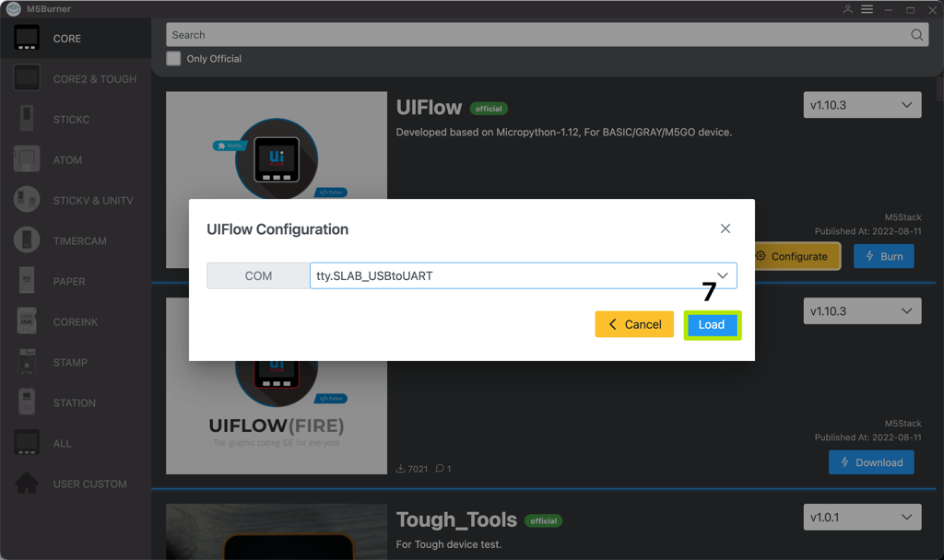
Task: Open Tough_Tools version v1.0.1 dropdown
Action: click(x=862, y=518)
